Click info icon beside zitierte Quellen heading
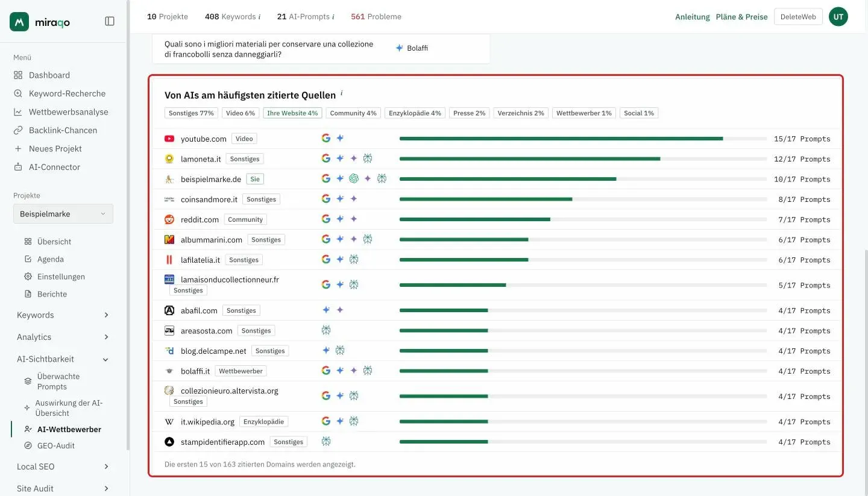The width and height of the screenshot is (868, 496). point(341,93)
